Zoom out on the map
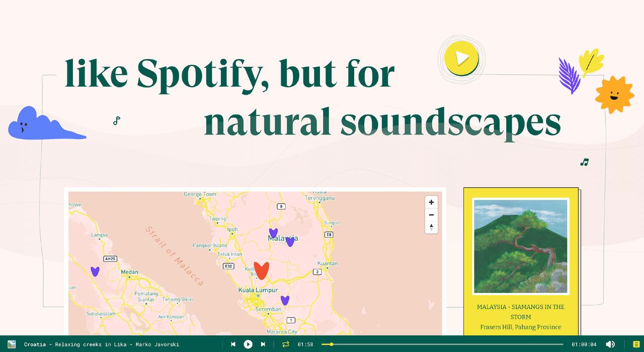644x352 pixels. click(431, 215)
